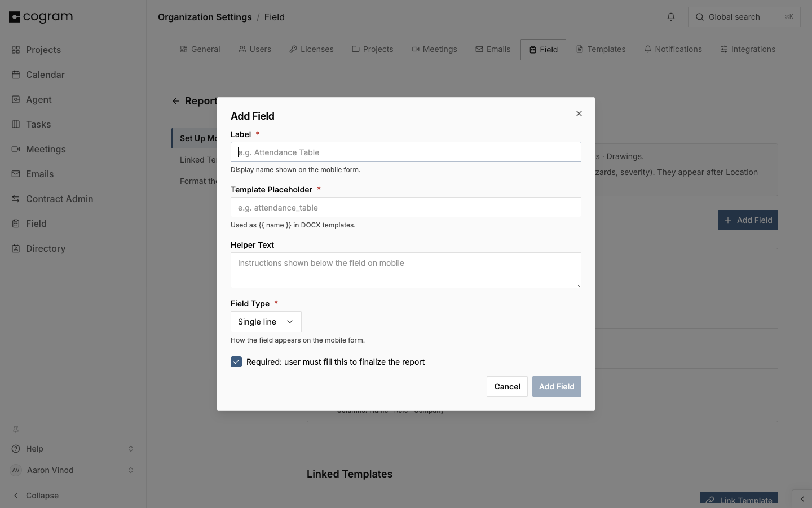The image size is (812, 508).
Task: Open Field in the sidebar
Action: click(29, 224)
